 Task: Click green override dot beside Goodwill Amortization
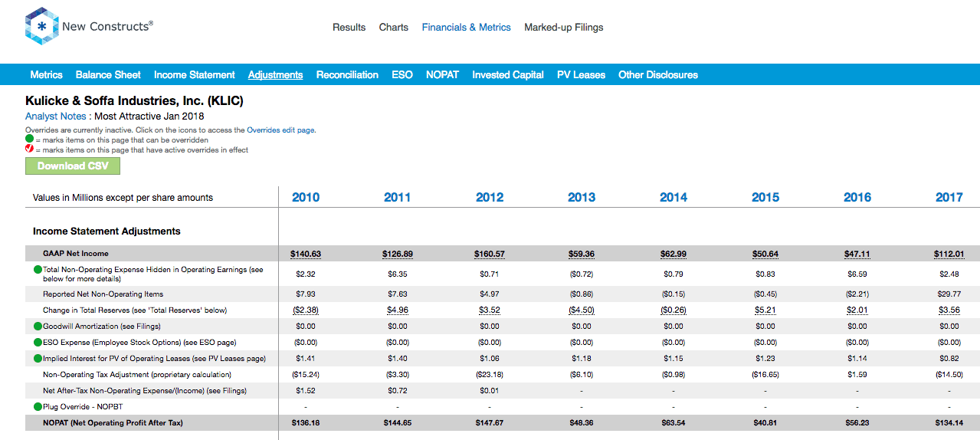(38, 327)
